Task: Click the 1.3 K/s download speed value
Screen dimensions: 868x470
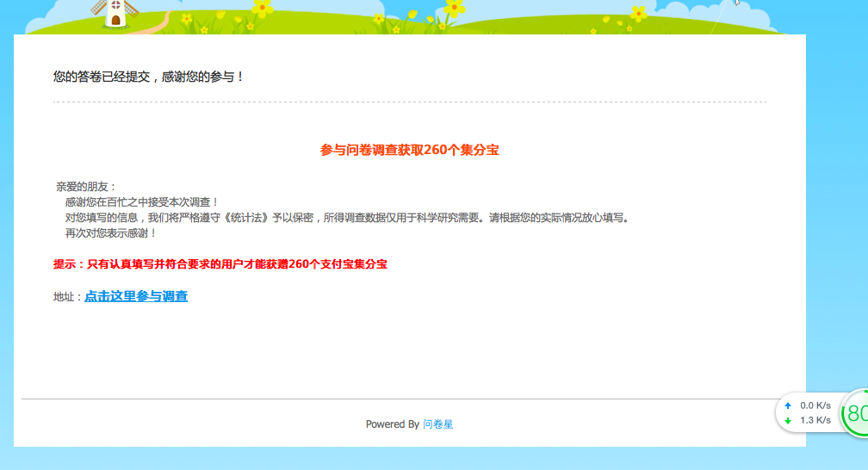Action: pyautogui.click(x=815, y=420)
